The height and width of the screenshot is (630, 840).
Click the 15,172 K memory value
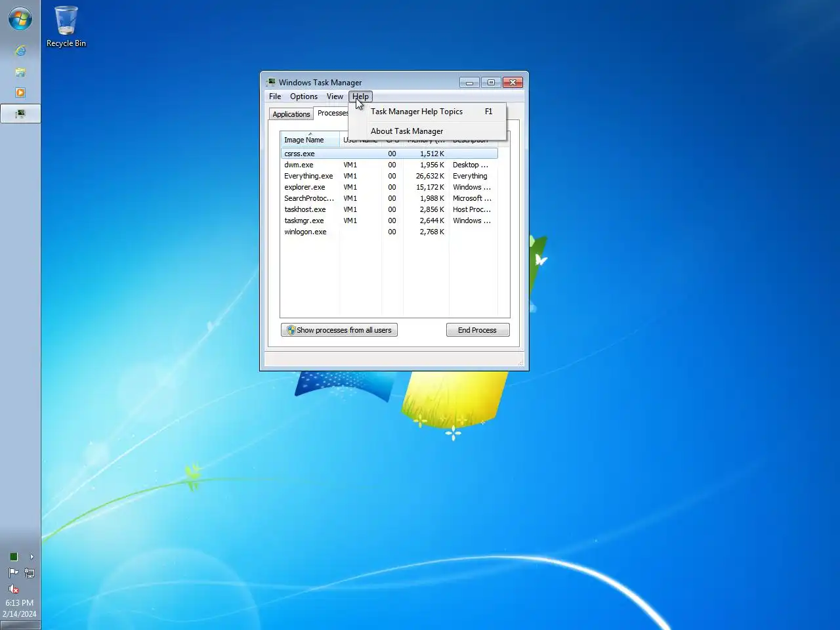[430, 187]
